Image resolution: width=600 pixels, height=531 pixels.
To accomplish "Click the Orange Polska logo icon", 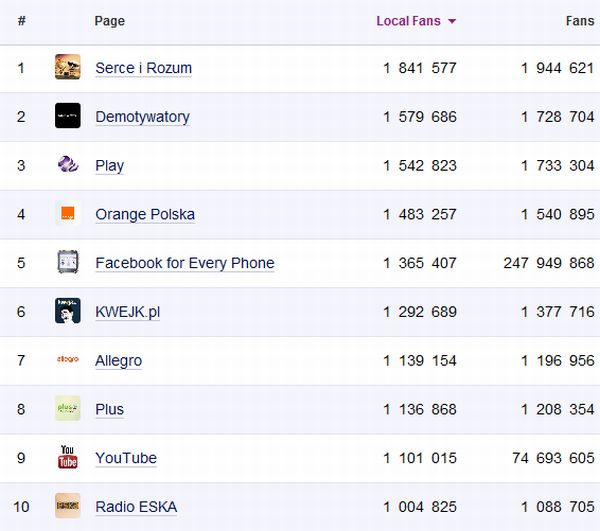I will pyautogui.click(x=68, y=213).
